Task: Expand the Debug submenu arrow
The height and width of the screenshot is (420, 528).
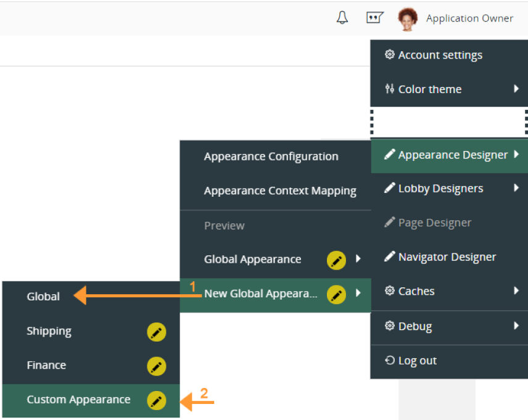Action: coord(516,326)
